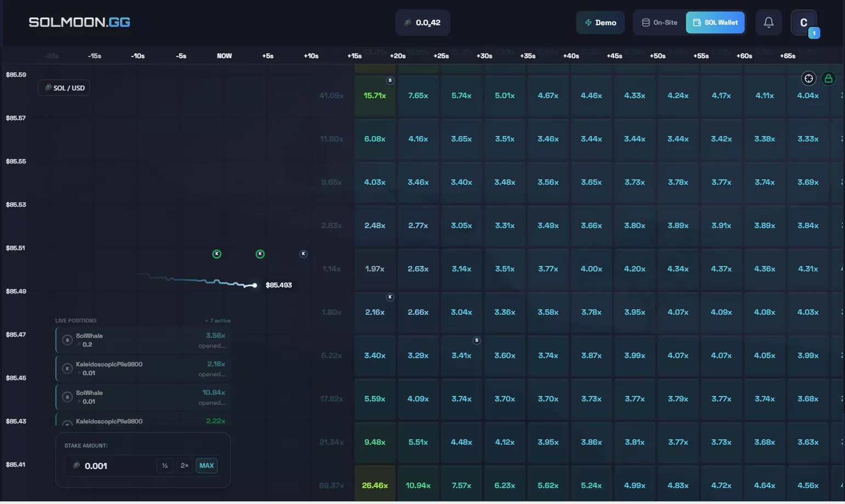Select the SOL Wallet mode

[x=715, y=22]
